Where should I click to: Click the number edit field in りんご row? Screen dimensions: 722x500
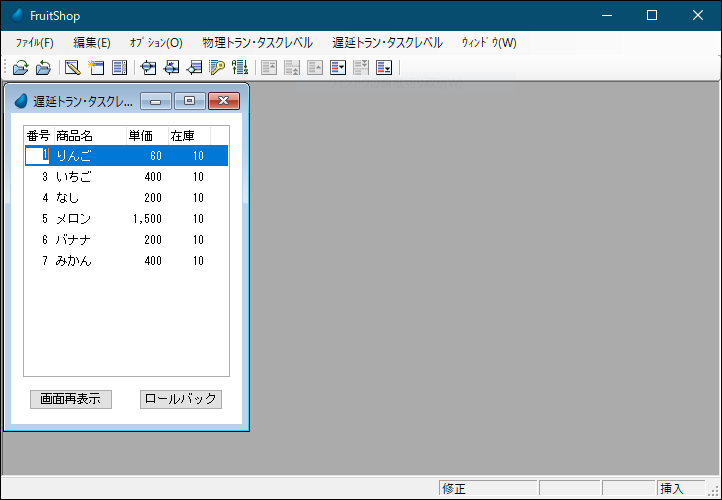coord(37,156)
